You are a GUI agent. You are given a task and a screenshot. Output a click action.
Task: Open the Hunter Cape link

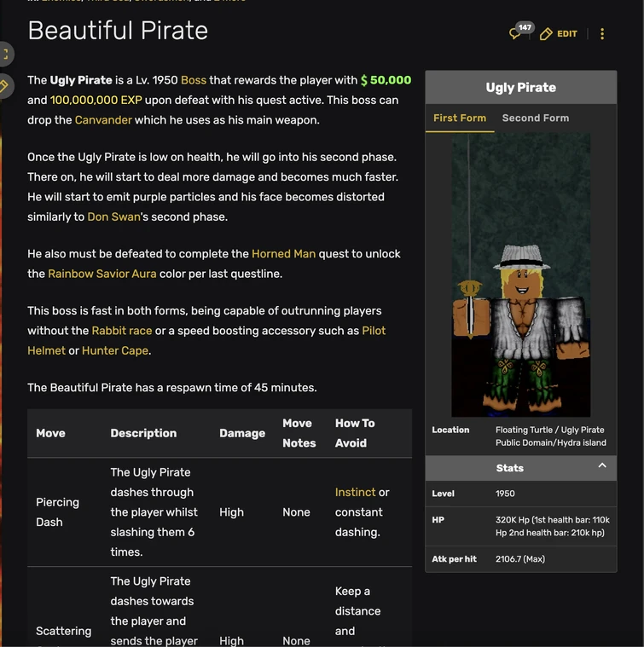[x=114, y=351]
